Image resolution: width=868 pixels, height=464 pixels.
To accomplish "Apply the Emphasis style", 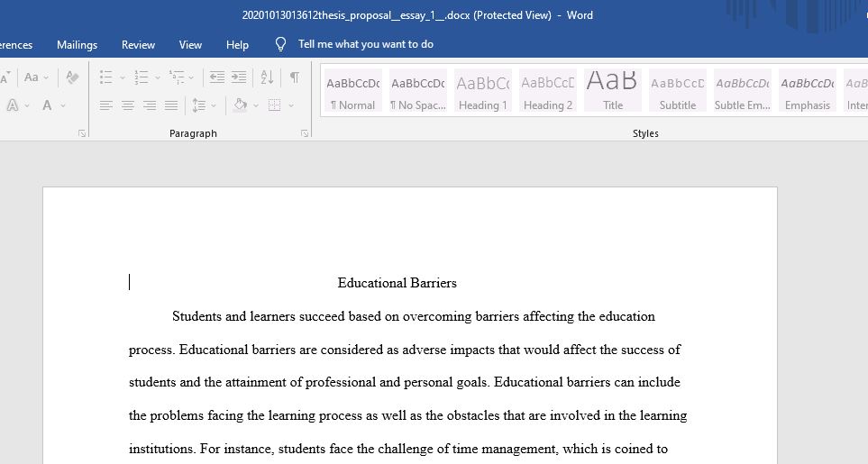I will click(807, 91).
